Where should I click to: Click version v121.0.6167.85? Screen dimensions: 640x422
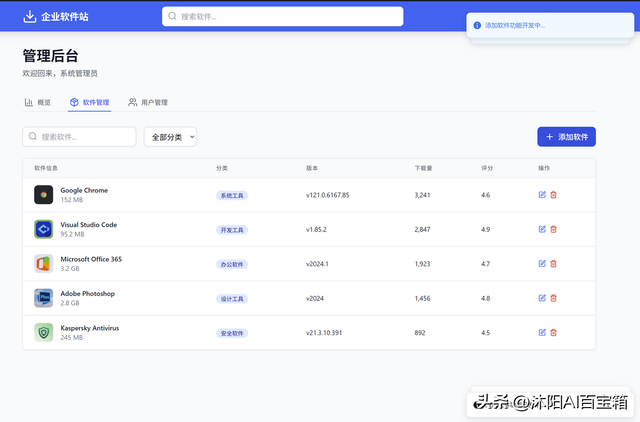coord(328,195)
